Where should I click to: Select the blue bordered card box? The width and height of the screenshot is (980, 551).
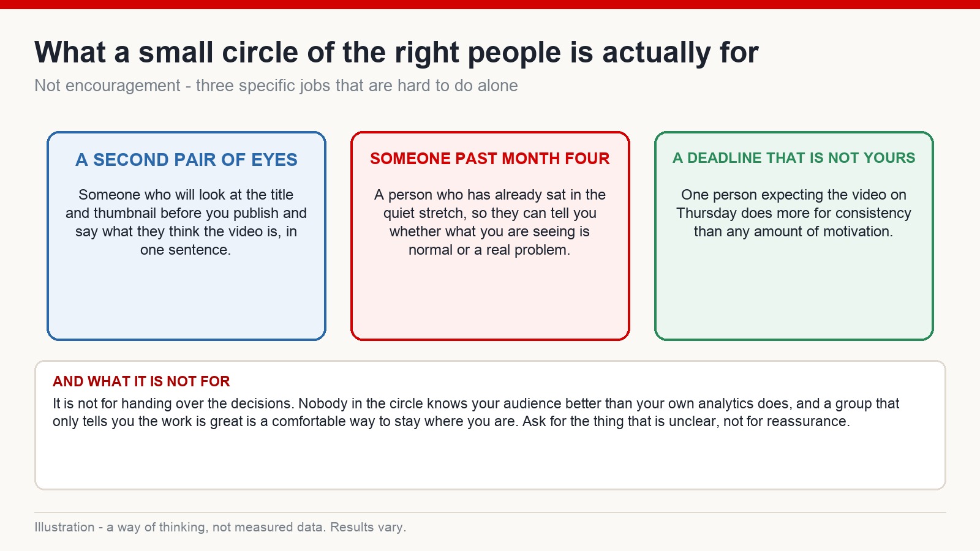pyautogui.click(x=186, y=236)
